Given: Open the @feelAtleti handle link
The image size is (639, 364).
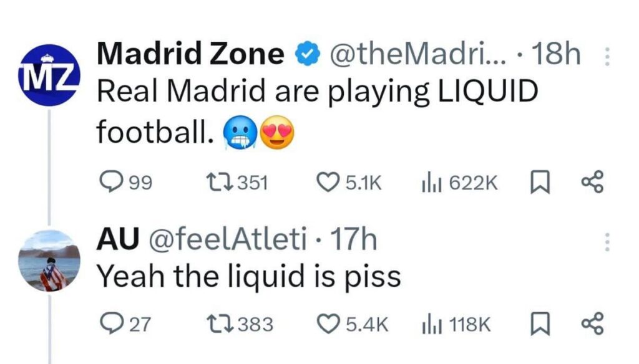Looking at the screenshot, I should [x=226, y=241].
